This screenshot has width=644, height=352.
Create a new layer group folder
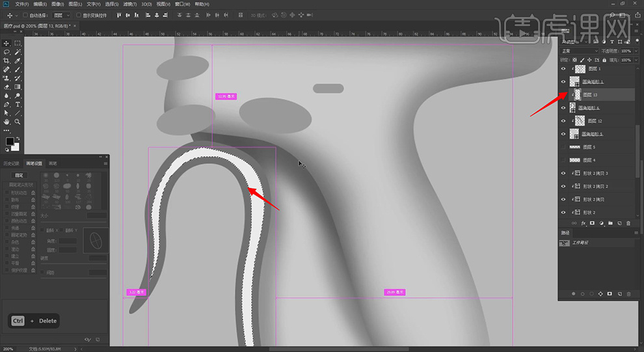[610, 223]
